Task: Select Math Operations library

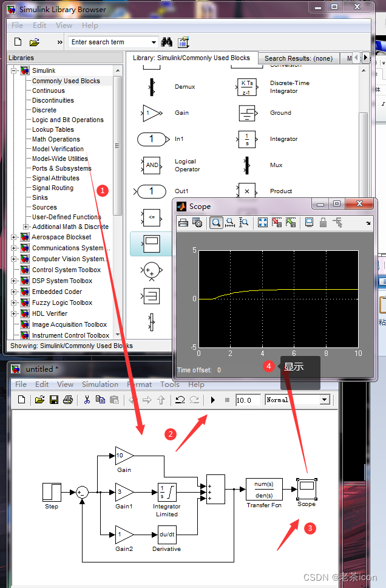Action: pyautogui.click(x=56, y=140)
